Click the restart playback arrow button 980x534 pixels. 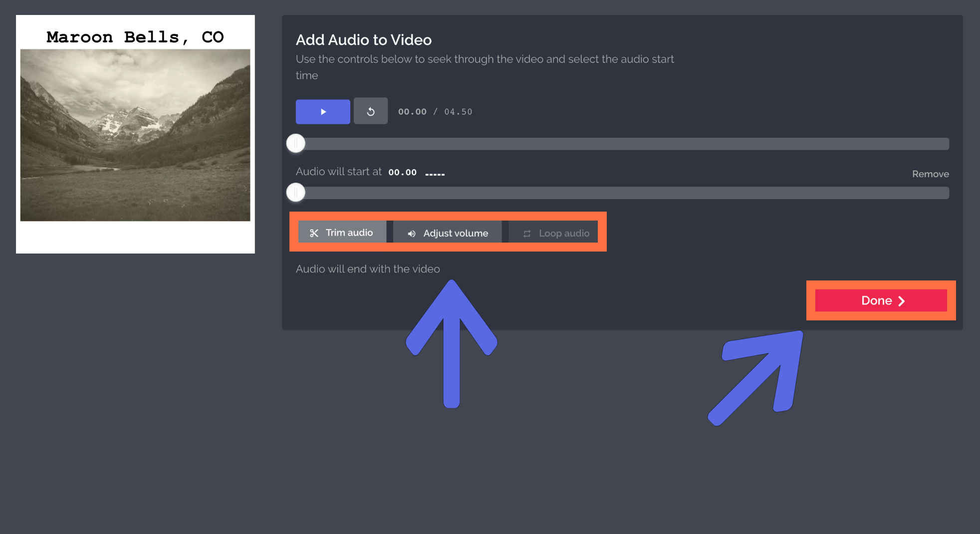370,111
